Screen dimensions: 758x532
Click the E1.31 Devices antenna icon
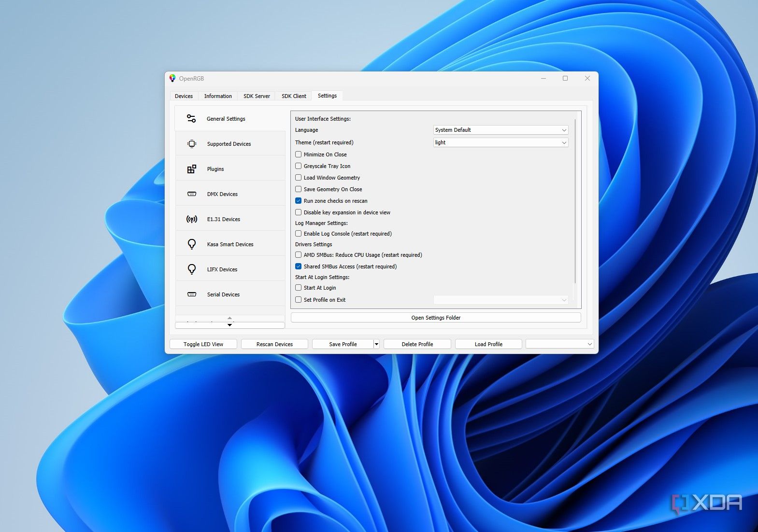[x=192, y=219]
